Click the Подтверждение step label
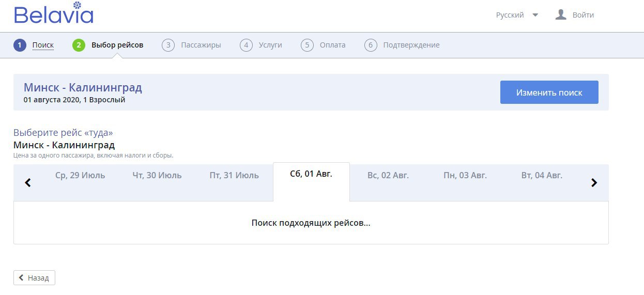Screen dimensions: 644x295 (411, 45)
